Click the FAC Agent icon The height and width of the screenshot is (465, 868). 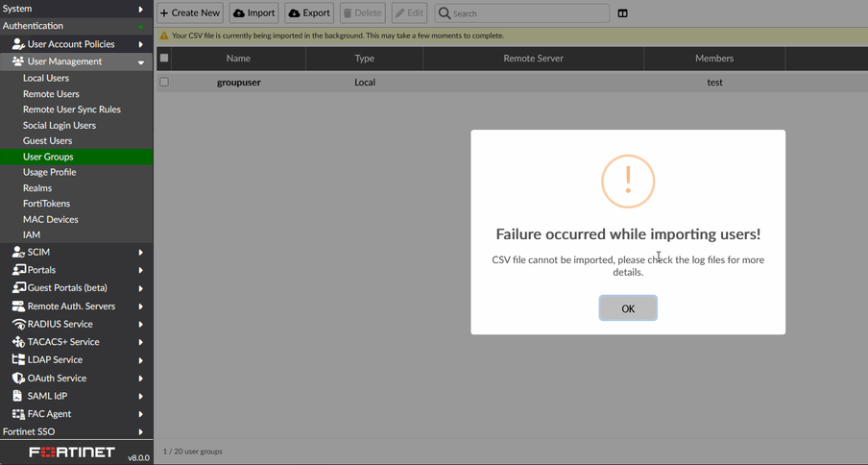[x=18, y=413]
